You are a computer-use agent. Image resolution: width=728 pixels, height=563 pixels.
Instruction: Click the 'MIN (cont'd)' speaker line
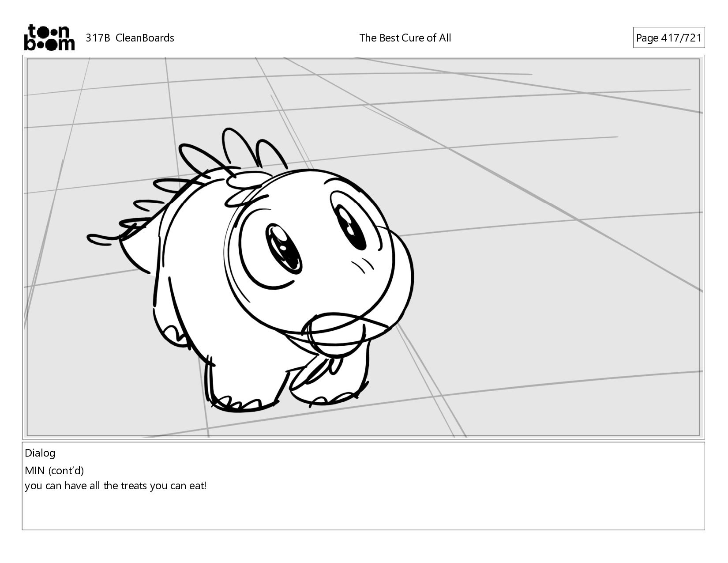click(54, 470)
